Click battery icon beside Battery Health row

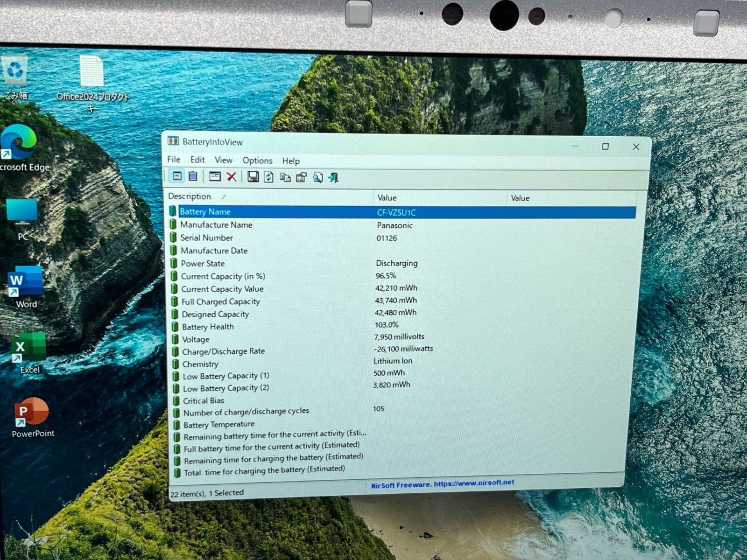[175, 326]
